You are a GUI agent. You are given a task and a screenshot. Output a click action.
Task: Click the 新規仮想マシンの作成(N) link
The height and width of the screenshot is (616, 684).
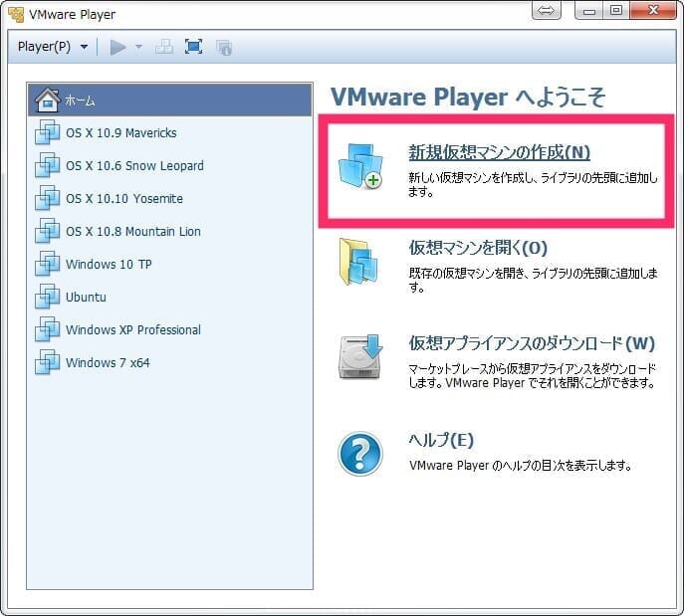[x=499, y=152]
